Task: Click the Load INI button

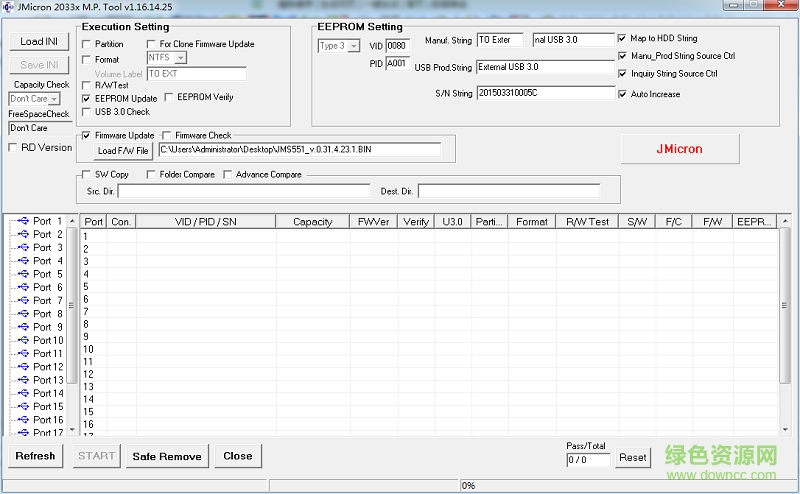Action: tap(39, 41)
